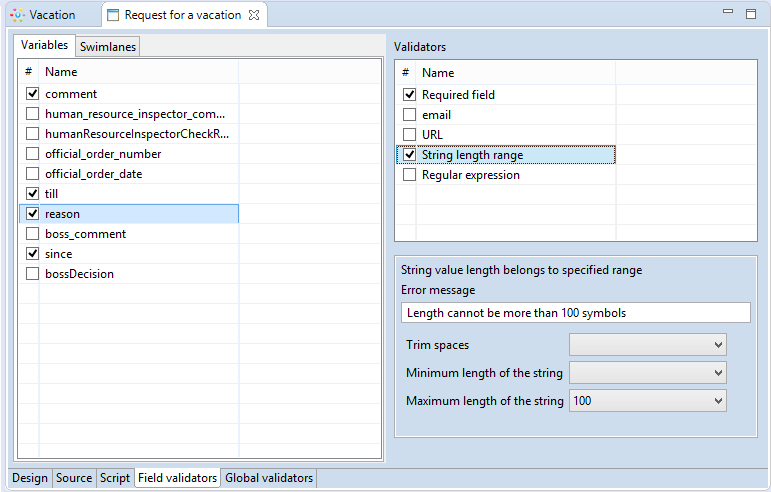Select the Required field validator row
The width and height of the screenshot is (771, 492).
458,95
